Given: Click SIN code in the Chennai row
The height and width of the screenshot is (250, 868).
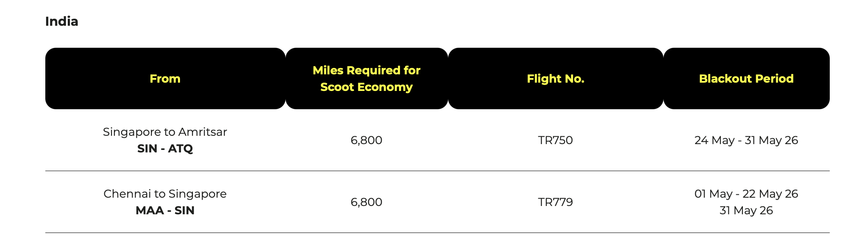Looking at the screenshot, I should click(184, 210).
